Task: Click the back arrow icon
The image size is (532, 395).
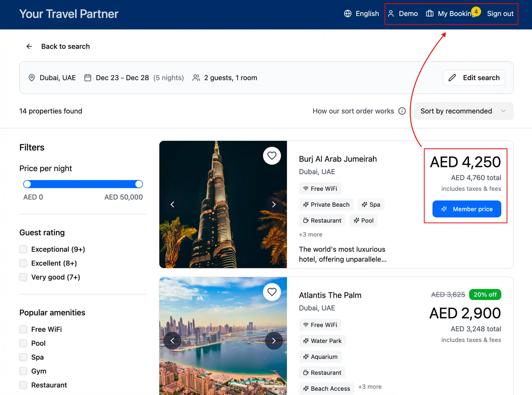Action: (x=29, y=46)
